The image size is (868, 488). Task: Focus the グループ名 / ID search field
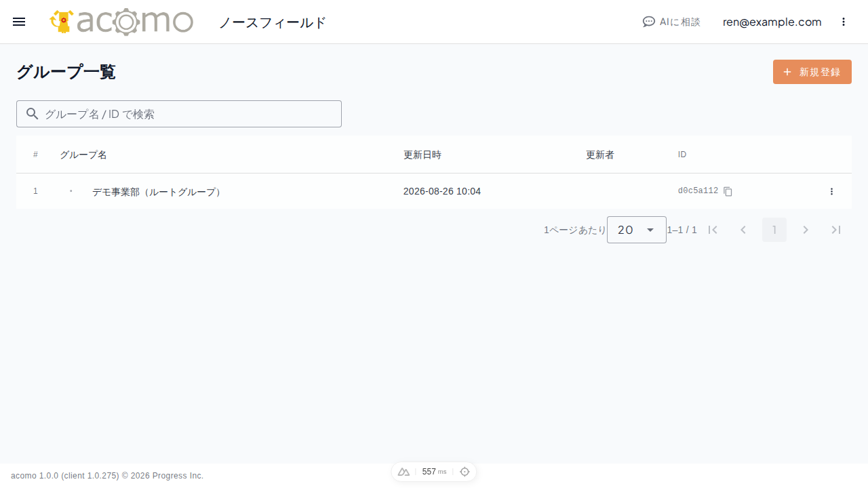[x=179, y=114]
